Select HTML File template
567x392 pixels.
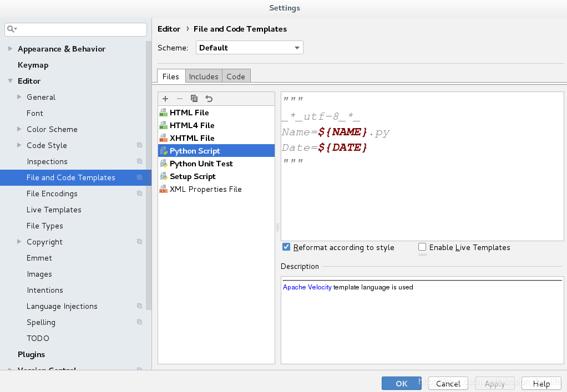[x=216, y=113]
